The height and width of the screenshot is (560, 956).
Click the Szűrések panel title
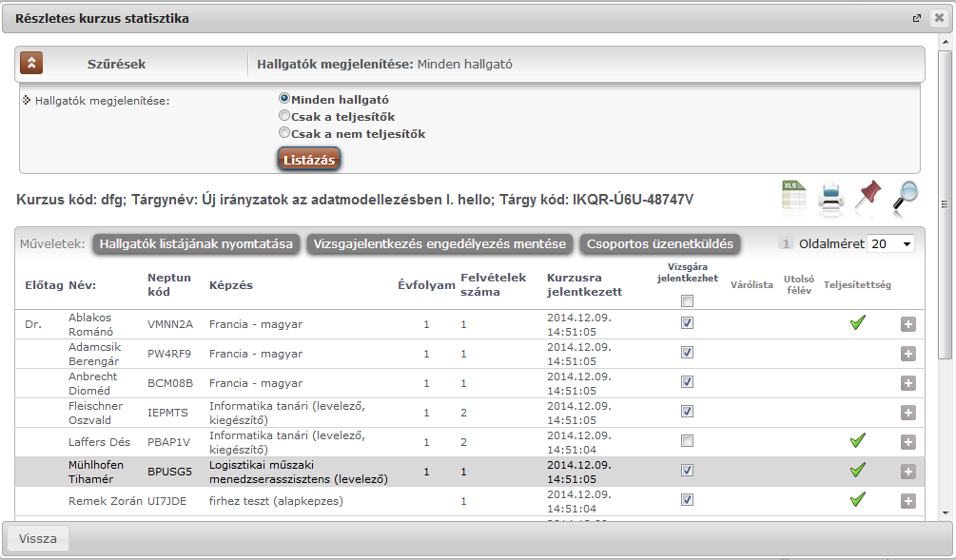tap(116, 64)
